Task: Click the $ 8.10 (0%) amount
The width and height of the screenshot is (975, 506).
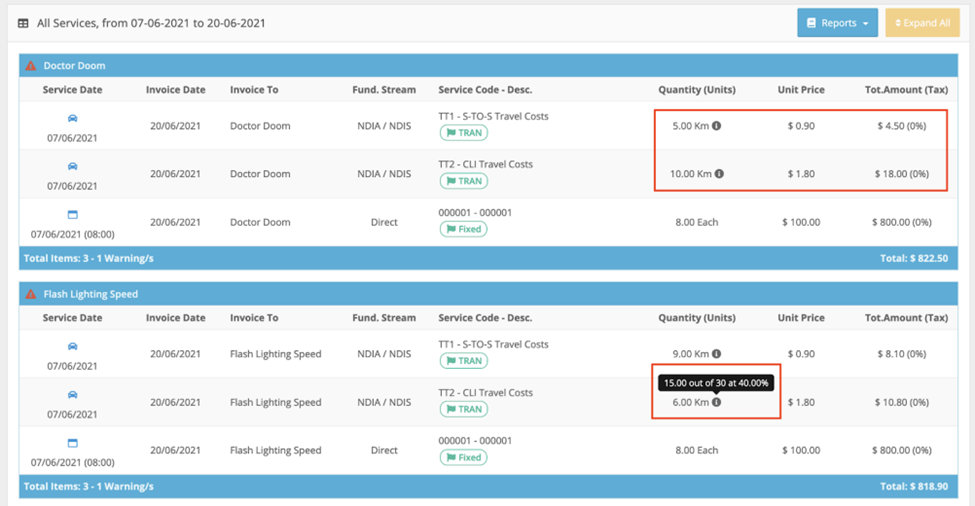Action: (902, 354)
